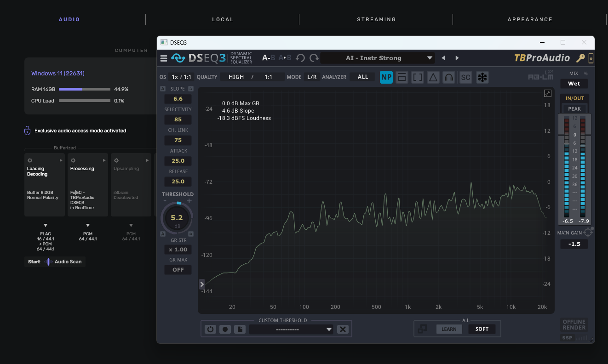Click the main gain target icon
The image size is (608, 364).
pos(588,232)
